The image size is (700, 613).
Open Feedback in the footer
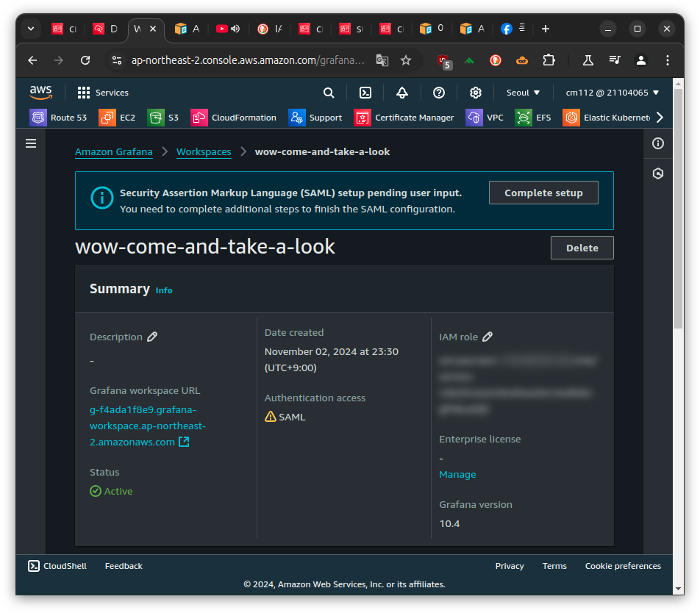(x=124, y=566)
